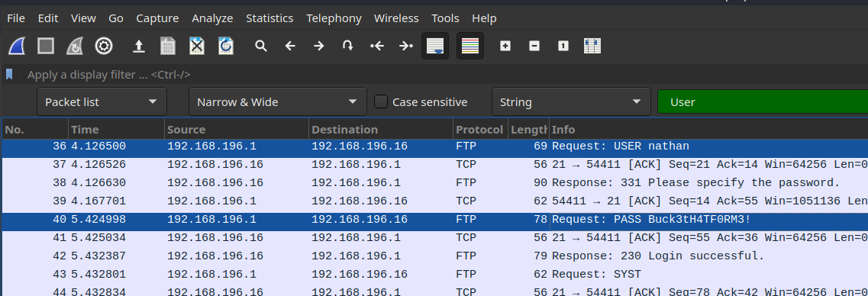Click the display filter input field
Screen dimensions: 868x296
click(443, 75)
